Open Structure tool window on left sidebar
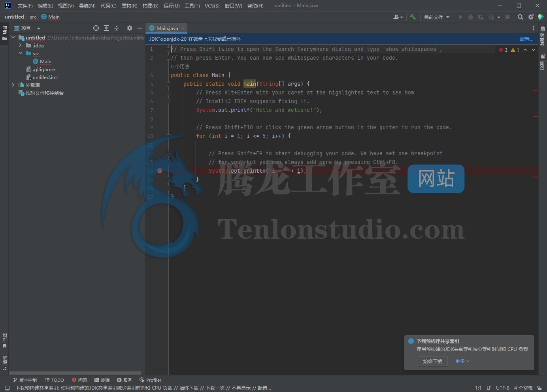This screenshot has height=392, width=547. click(x=5, y=363)
